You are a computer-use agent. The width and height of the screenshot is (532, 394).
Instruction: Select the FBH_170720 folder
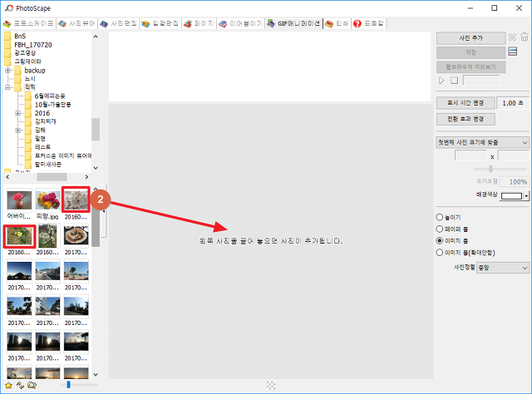coord(33,45)
